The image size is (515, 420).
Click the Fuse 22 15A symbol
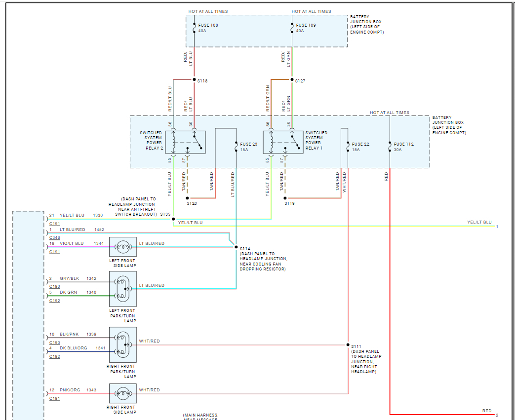(x=348, y=147)
